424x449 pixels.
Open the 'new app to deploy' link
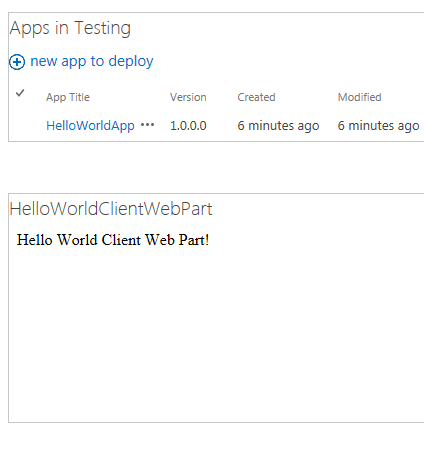pyautogui.click(x=92, y=62)
